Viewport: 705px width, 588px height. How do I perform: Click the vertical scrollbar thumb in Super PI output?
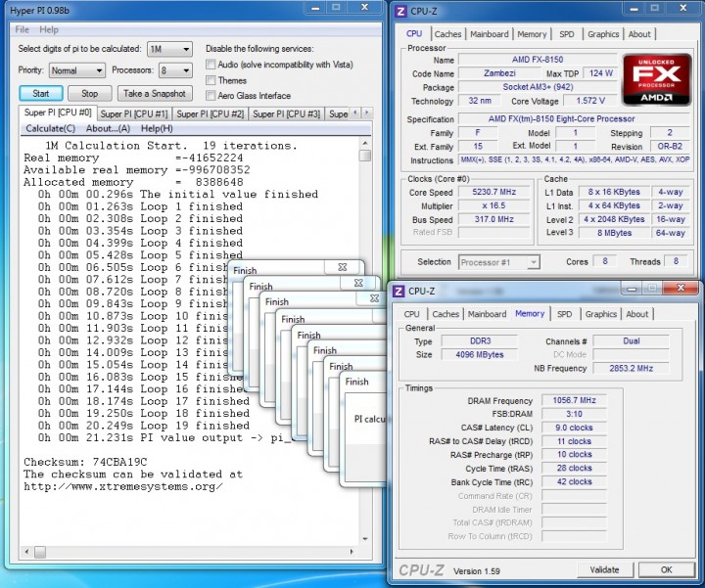365,156
